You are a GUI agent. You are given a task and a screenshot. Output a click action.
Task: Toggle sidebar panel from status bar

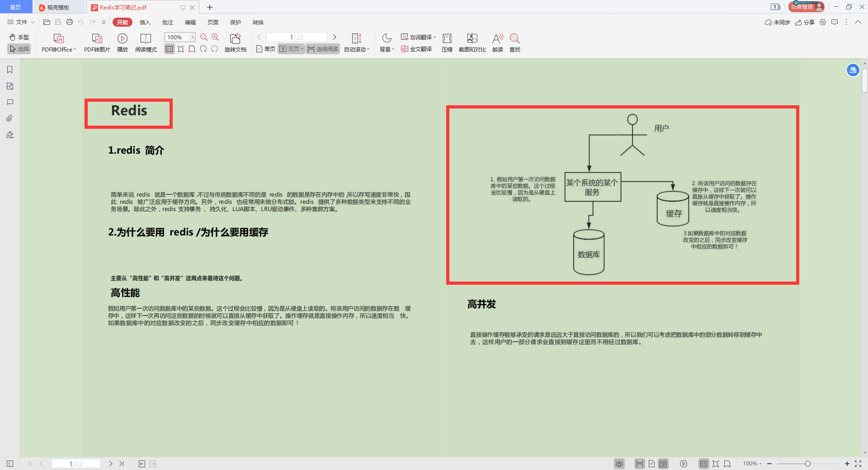point(10,464)
